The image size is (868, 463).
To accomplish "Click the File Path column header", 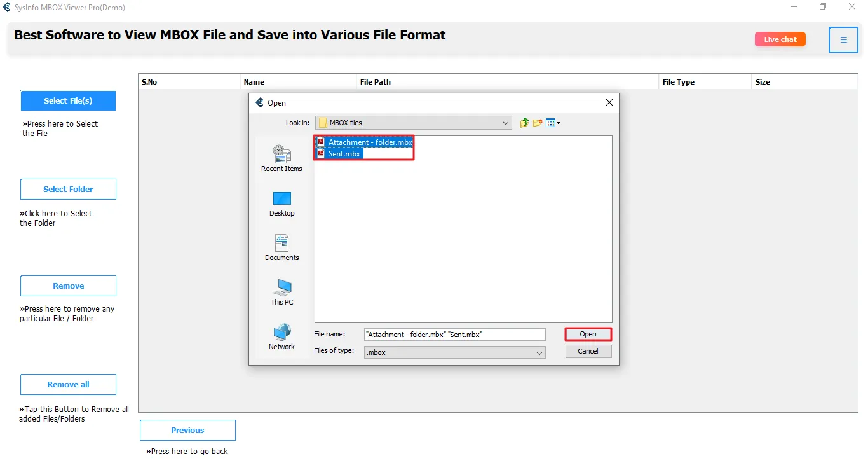I will point(508,82).
